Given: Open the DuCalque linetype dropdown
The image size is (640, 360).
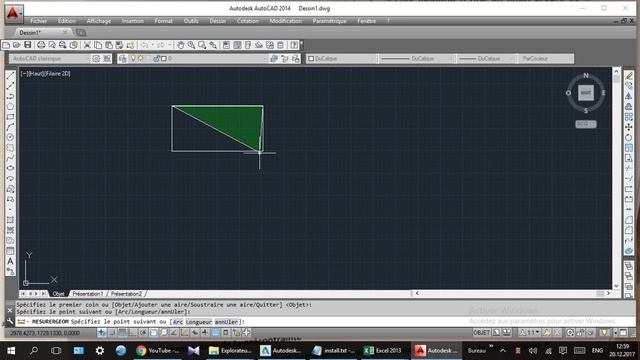Looking at the screenshot, I should tap(417, 59).
